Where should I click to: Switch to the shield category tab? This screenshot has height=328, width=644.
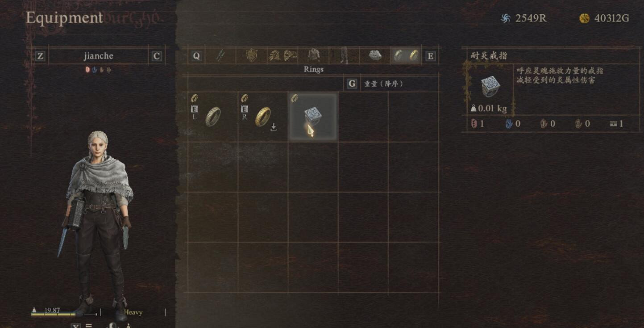click(252, 55)
